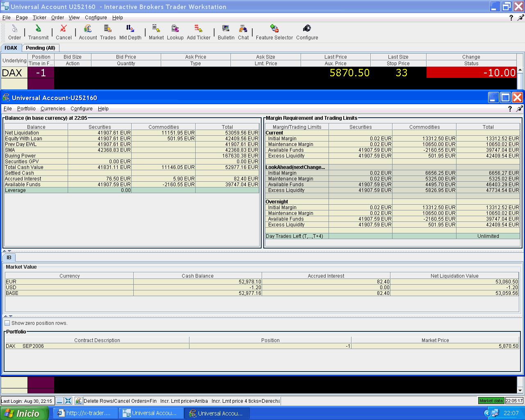525x420 pixels.
Task: Collapse panel using up arrow above IB tab
Action: [5, 251]
